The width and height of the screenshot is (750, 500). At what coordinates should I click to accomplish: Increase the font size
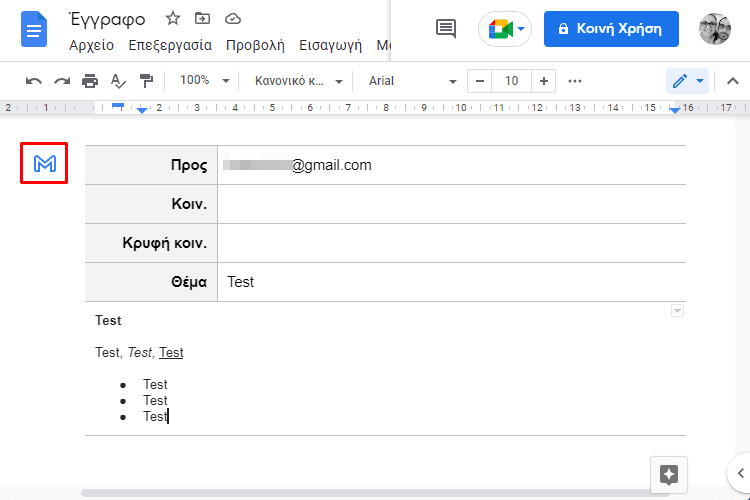543,81
